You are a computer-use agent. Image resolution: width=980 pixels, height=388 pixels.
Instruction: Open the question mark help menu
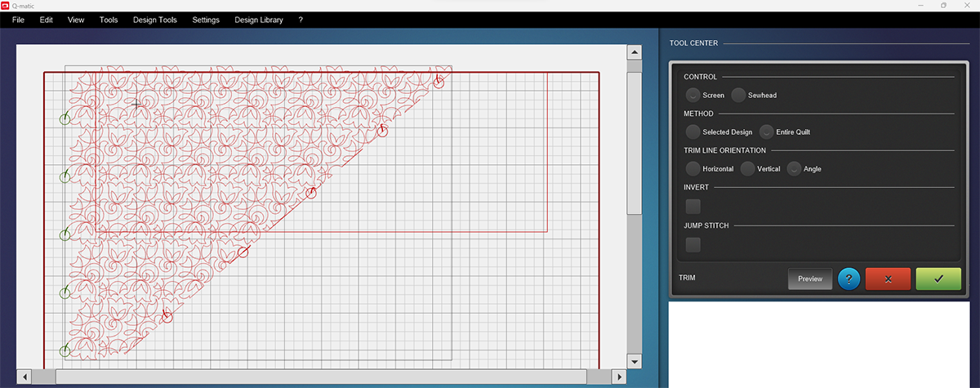click(x=301, y=20)
